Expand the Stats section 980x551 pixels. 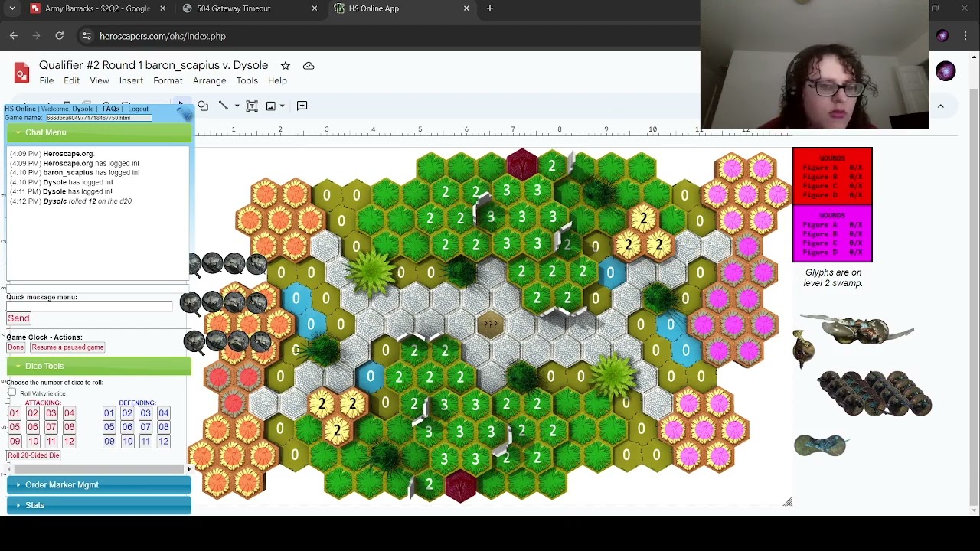click(99, 505)
